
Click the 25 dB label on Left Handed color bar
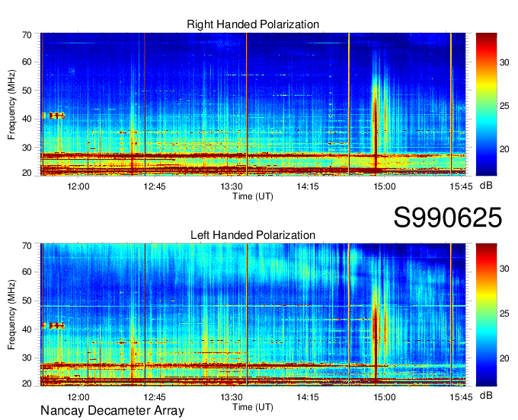click(x=504, y=313)
